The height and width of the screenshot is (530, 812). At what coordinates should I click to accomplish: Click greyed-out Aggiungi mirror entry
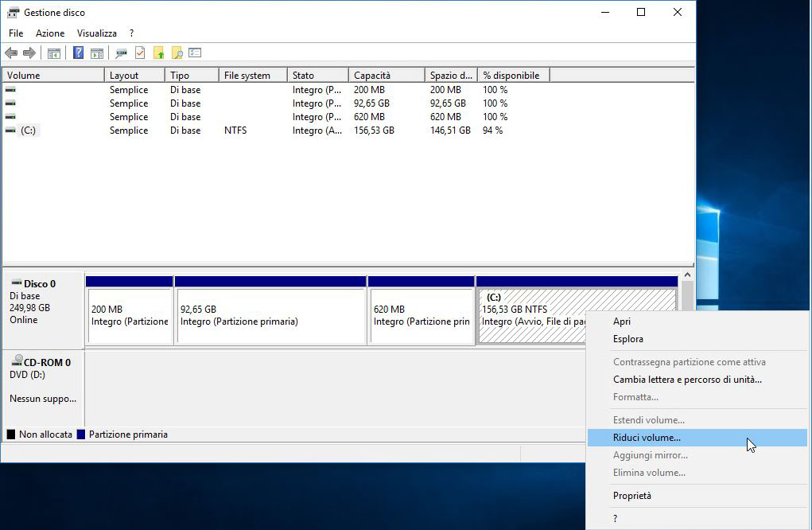point(697,455)
